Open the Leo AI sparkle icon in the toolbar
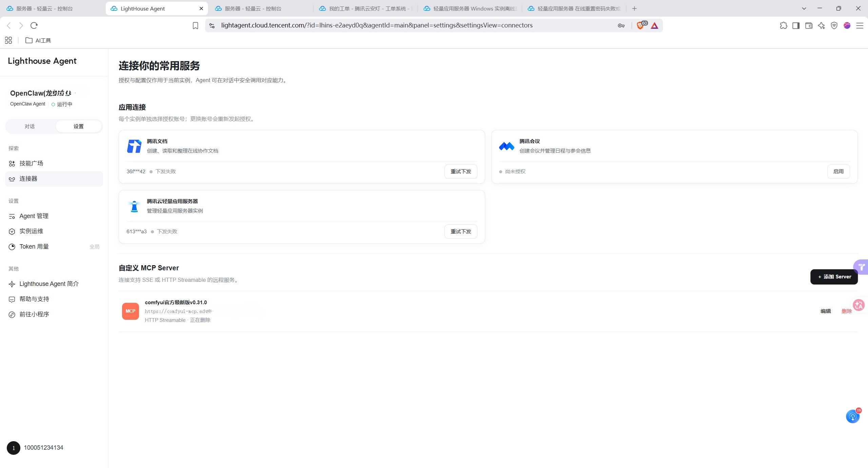Image resolution: width=868 pixels, height=468 pixels. click(x=821, y=25)
